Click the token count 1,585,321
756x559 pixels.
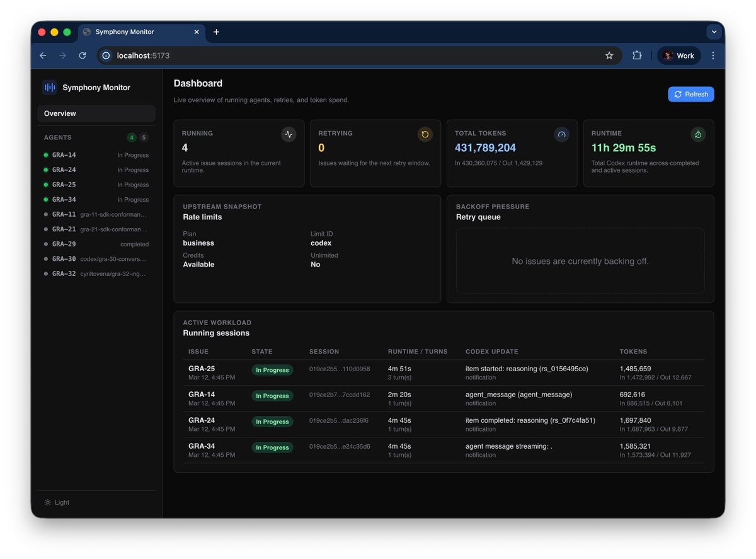[635, 446]
